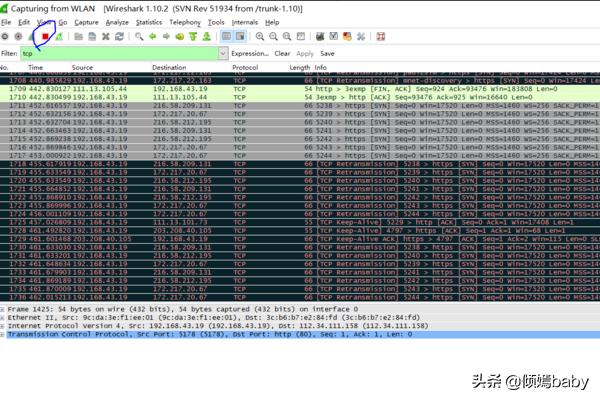Viewport: 600px width, 400px height.
Task: Edit capture filters icon
Action: [x=320, y=37]
